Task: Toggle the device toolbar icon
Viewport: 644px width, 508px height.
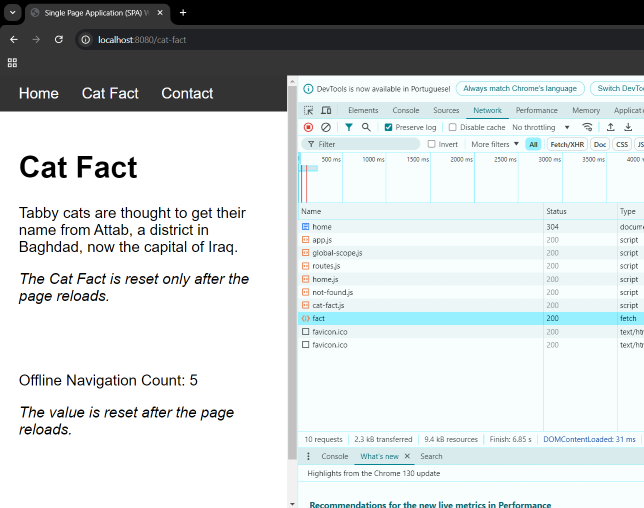Action: point(326,110)
